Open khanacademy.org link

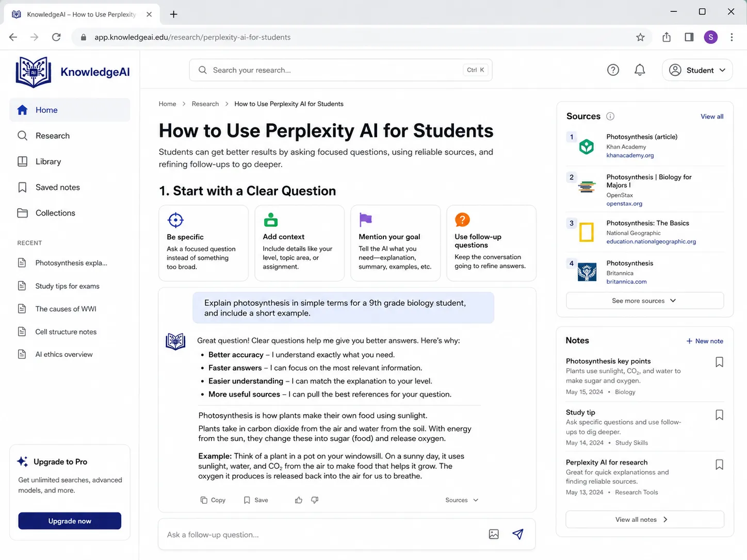[630, 155]
